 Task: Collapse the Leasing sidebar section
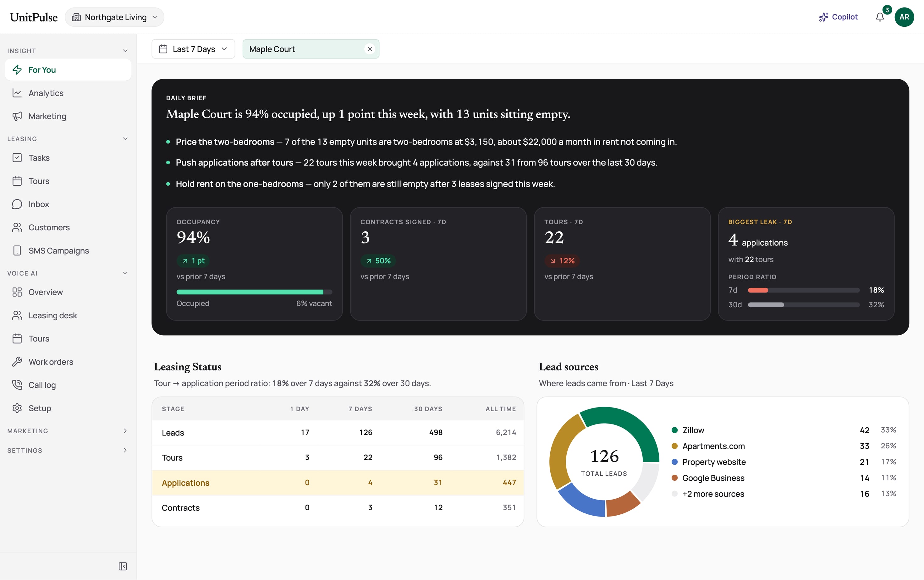[125, 139]
